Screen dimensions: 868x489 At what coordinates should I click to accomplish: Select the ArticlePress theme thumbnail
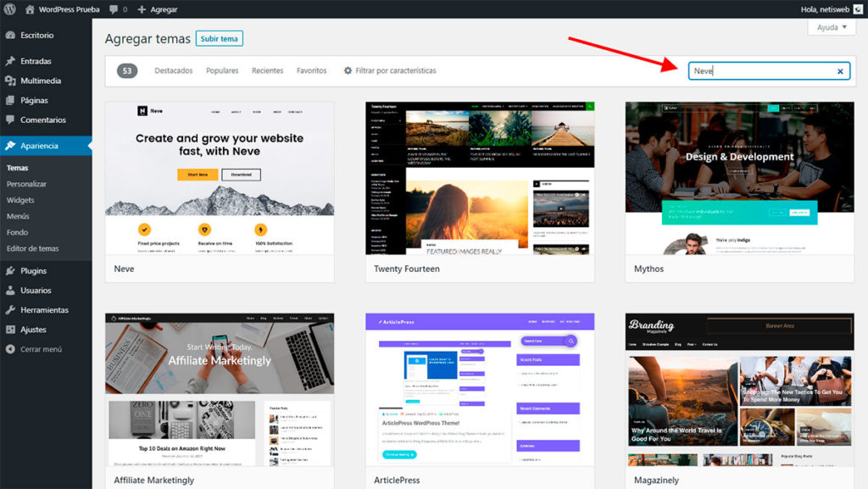click(x=480, y=390)
